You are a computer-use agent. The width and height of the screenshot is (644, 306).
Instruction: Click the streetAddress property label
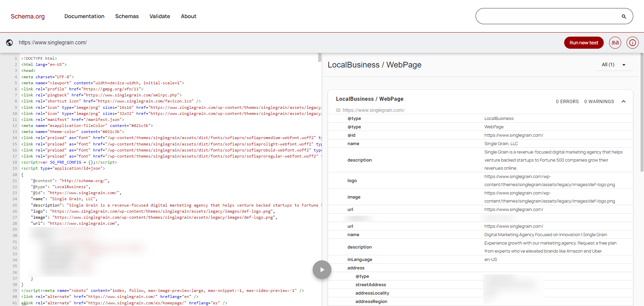(371, 285)
